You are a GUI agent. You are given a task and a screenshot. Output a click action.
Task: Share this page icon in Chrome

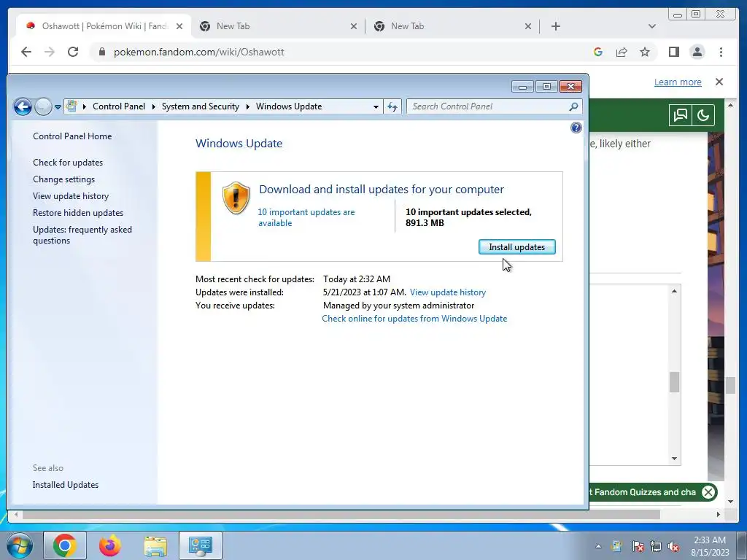(x=622, y=52)
